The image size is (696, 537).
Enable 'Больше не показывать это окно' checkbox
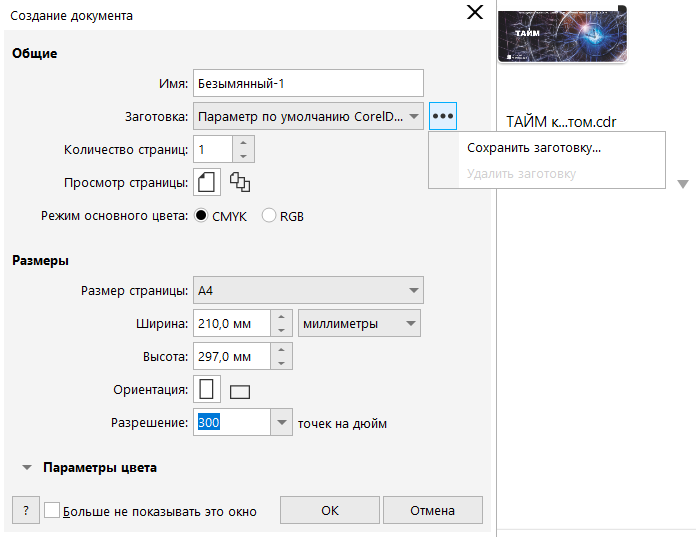click(53, 510)
